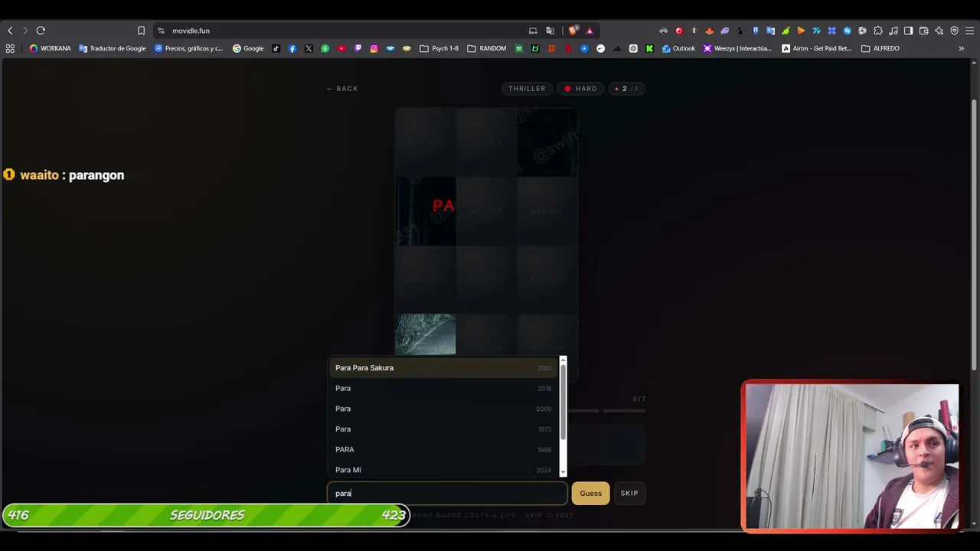Screen dimensions: 980x551
Task: Click the poster tile showing red PA letters
Action: [425, 211]
